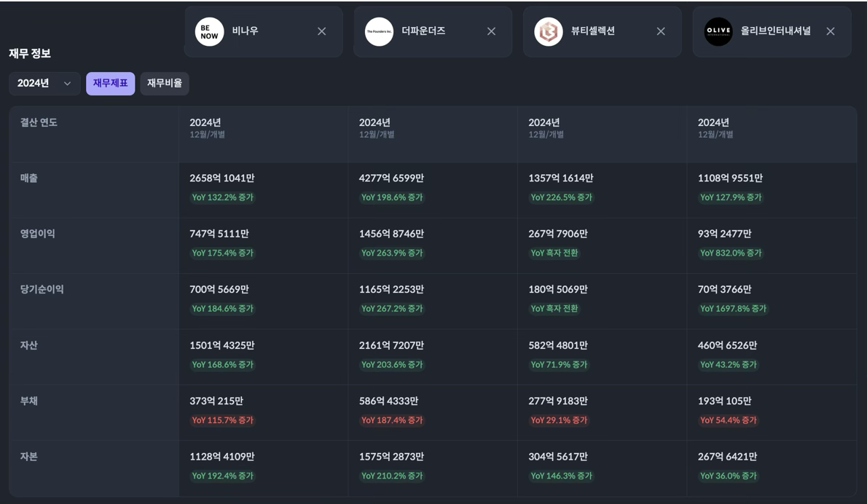The height and width of the screenshot is (504, 867).
Task: Click the 올리브인터내셔널 OLIVE logo
Action: [718, 31]
